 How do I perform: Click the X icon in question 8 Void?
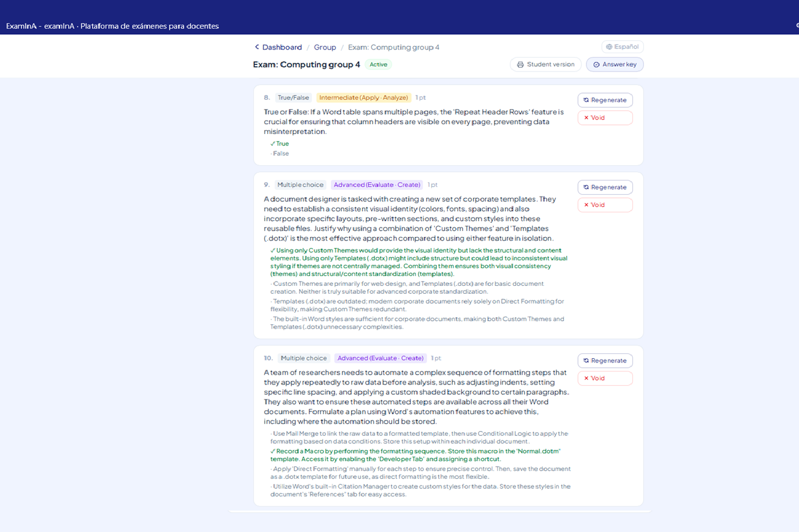point(586,118)
